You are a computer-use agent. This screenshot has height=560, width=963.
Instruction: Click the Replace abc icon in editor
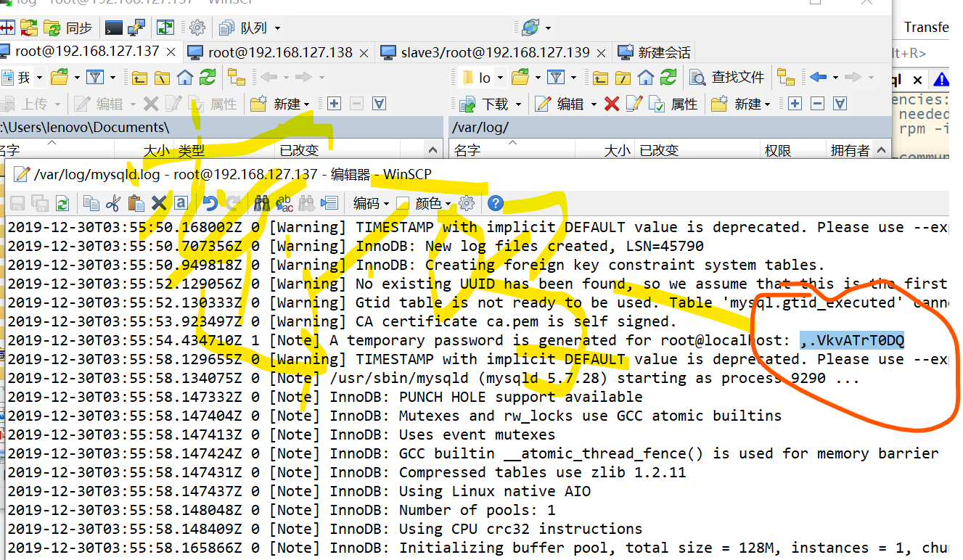click(x=284, y=203)
